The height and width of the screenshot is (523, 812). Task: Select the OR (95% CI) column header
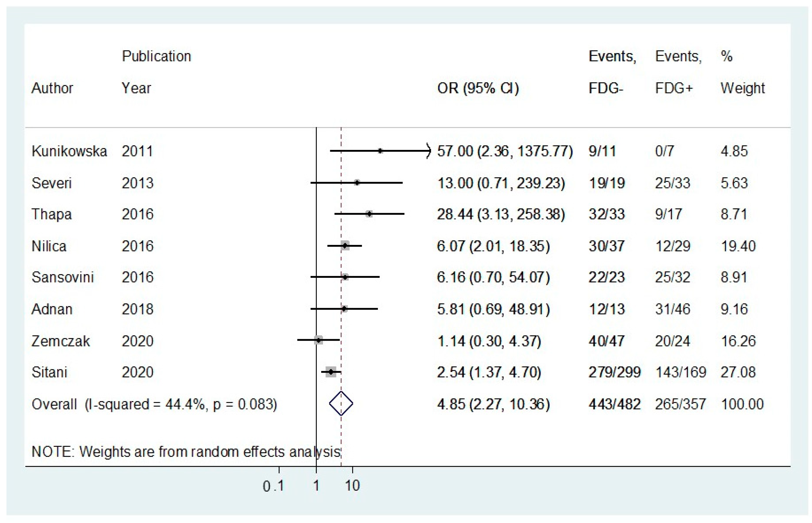tap(478, 88)
